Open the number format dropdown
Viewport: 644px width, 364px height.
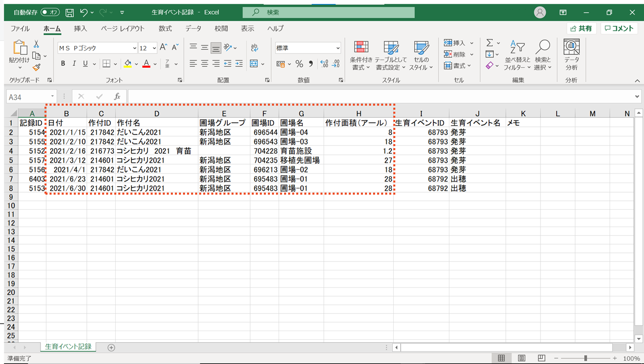(338, 48)
